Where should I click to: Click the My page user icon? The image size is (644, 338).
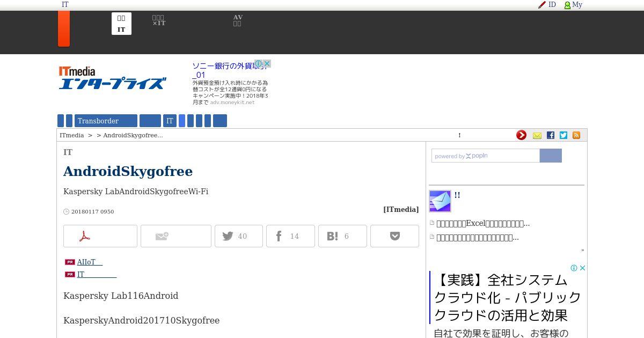pyautogui.click(x=567, y=5)
